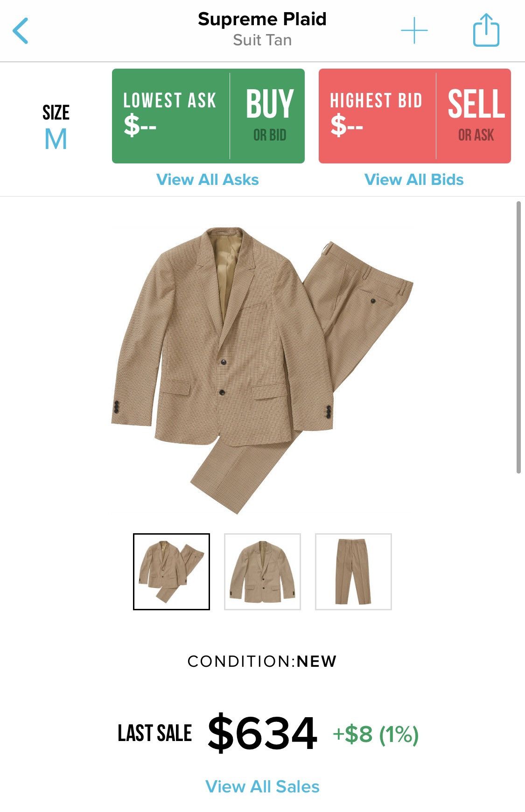Select the Highest Bid price area

tap(377, 116)
